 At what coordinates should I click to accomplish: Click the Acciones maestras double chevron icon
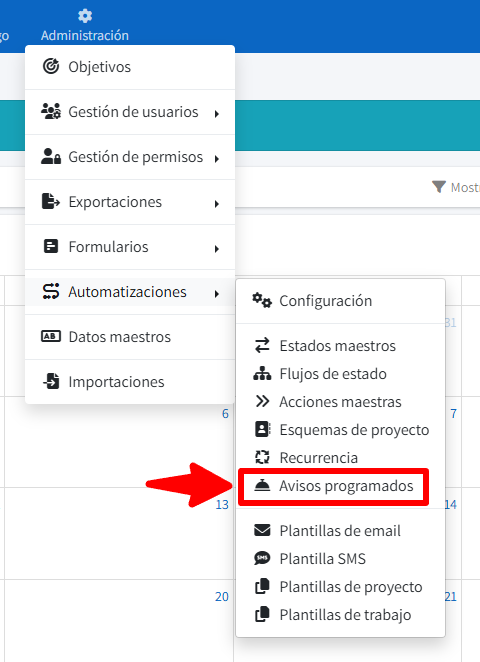(262, 402)
